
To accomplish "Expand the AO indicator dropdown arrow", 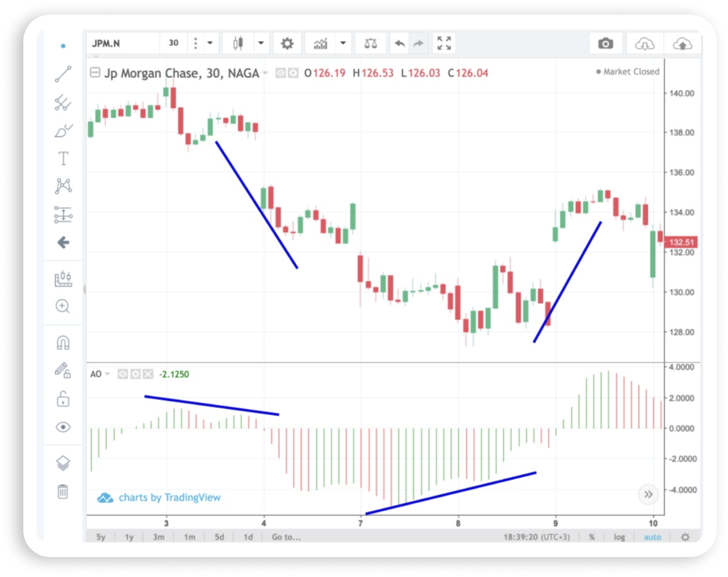I will (107, 374).
